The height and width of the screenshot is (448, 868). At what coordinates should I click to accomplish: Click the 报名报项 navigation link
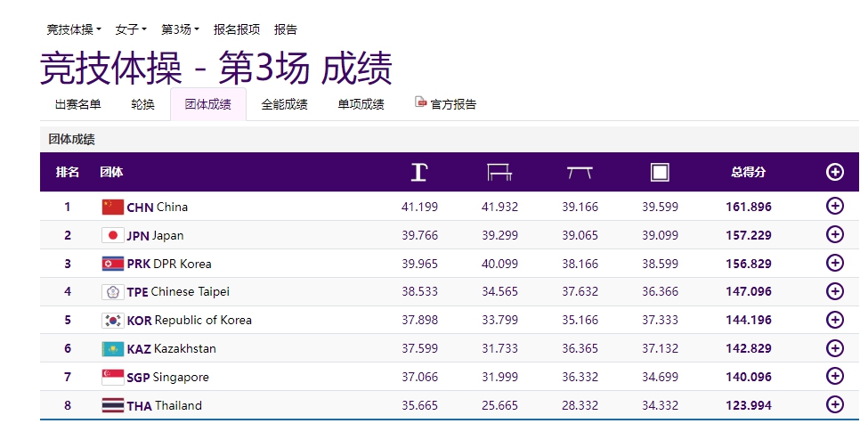tap(237, 29)
